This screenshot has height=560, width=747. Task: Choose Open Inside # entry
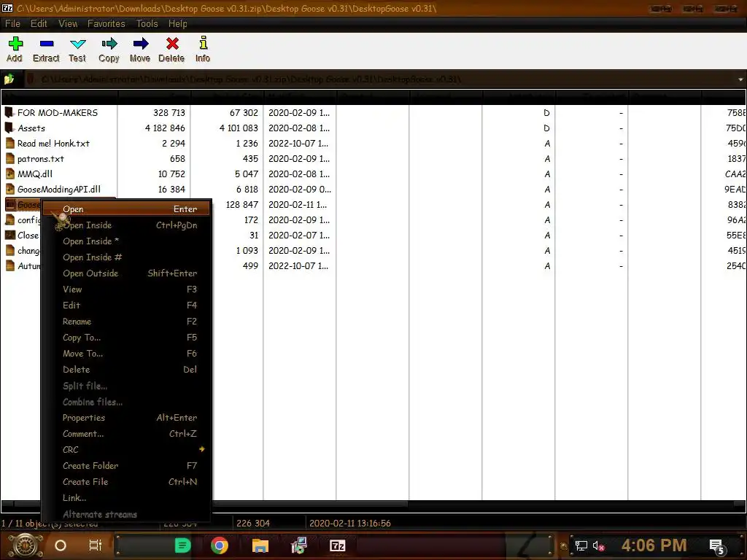coord(126,257)
